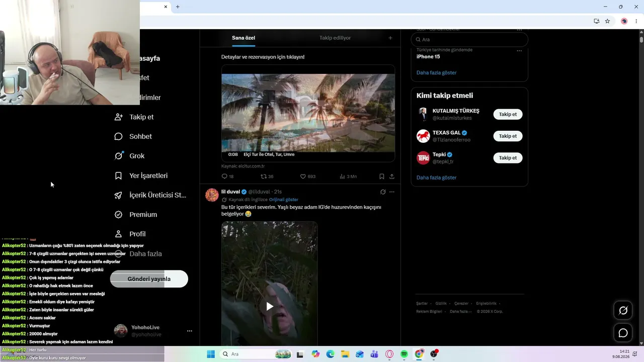Open YohohoLive account menu dots
Screen dimensions: 644x362
[190, 331]
